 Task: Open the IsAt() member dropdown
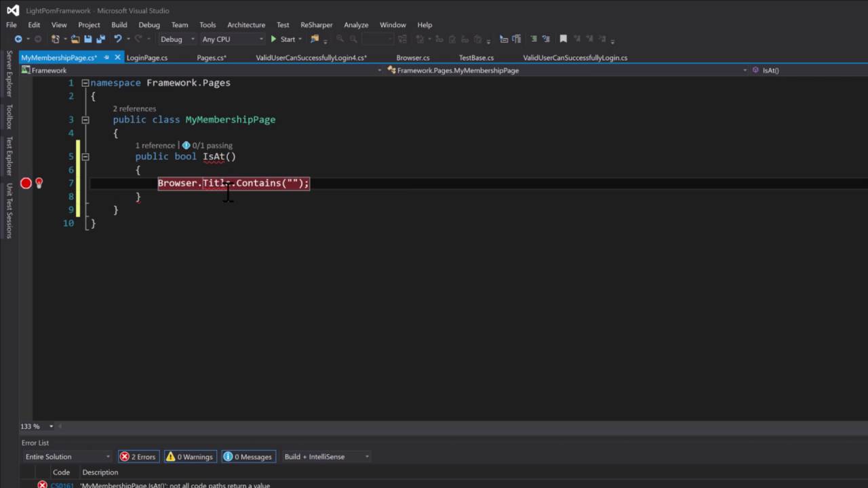[771, 70]
